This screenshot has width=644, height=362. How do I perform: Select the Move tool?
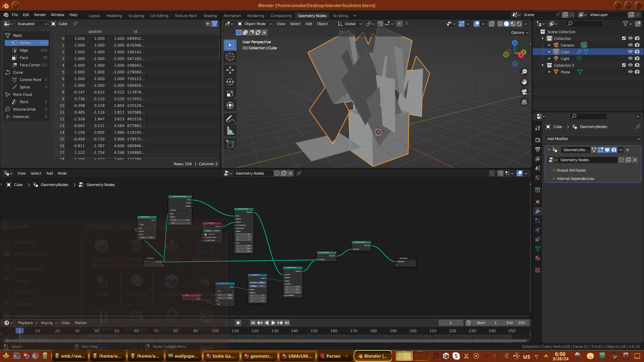[230, 70]
